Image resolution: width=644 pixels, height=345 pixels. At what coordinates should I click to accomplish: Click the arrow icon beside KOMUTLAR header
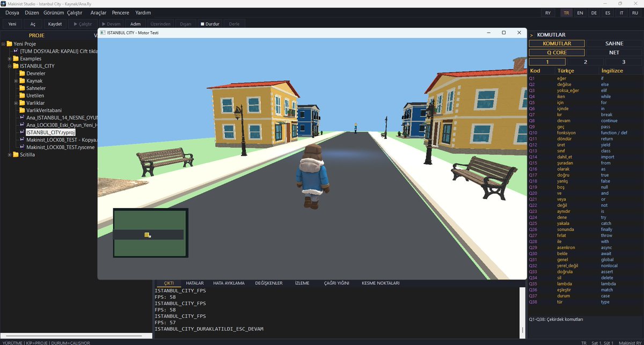pos(531,35)
